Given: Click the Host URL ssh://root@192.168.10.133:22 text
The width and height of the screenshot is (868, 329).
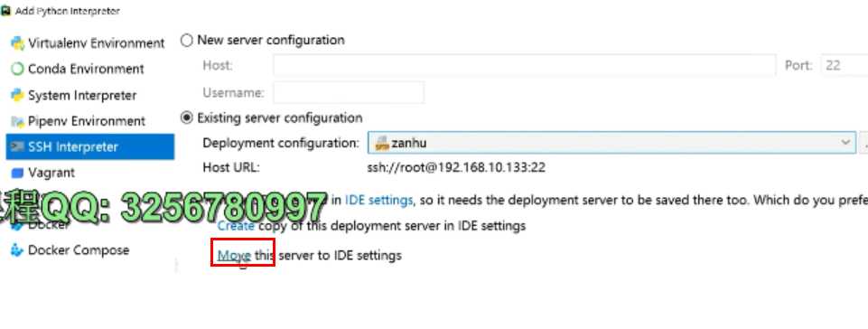Looking at the screenshot, I should pos(456,167).
